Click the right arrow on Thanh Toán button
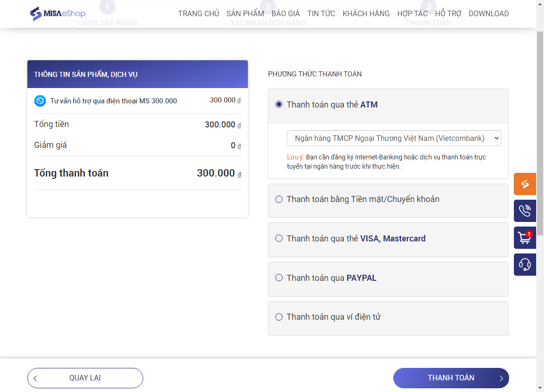This screenshot has height=392, width=544. point(501,378)
